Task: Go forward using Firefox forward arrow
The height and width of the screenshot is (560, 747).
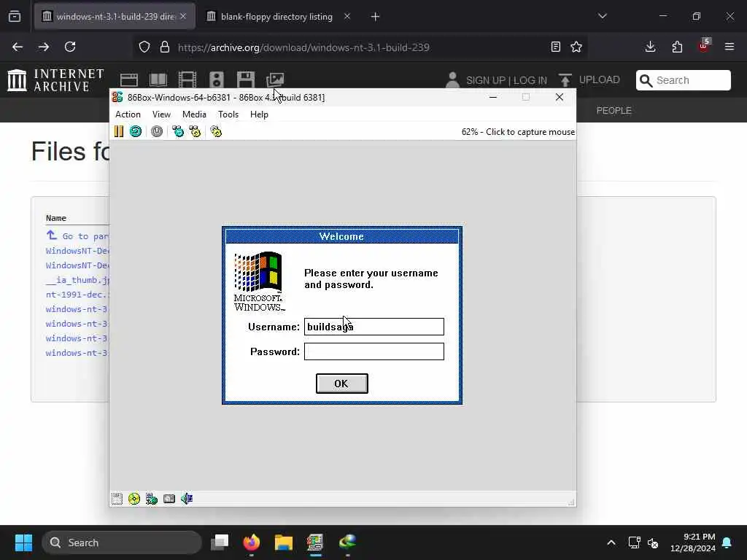Action: [x=44, y=47]
